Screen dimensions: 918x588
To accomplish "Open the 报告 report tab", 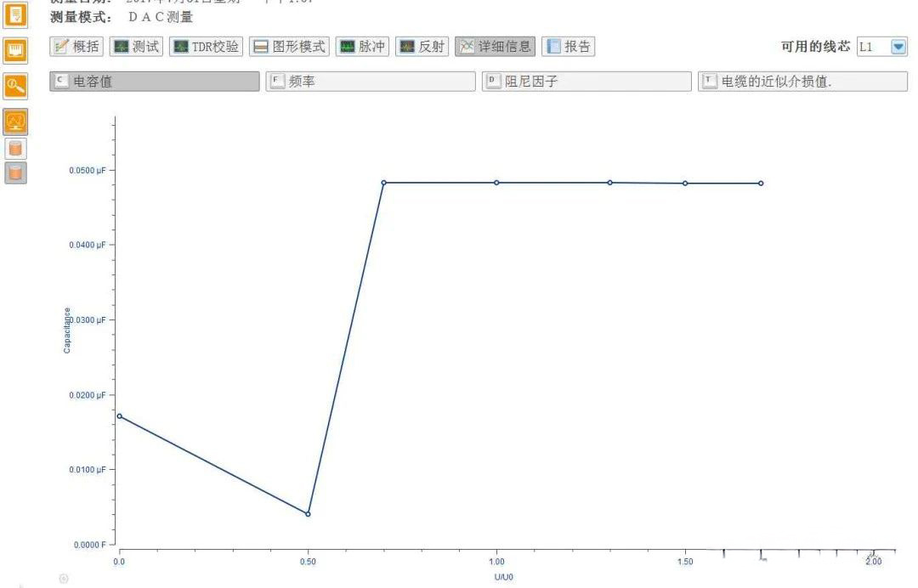I will pyautogui.click(x=568, y=47).
